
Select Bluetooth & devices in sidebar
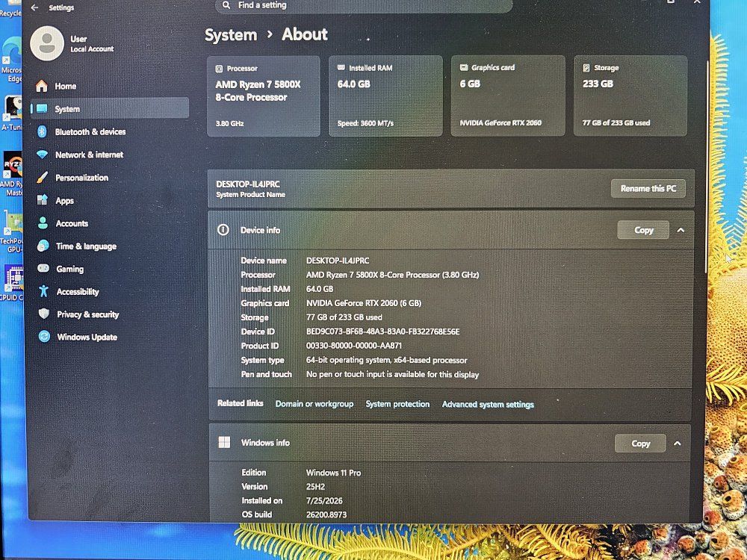[110, 132]
